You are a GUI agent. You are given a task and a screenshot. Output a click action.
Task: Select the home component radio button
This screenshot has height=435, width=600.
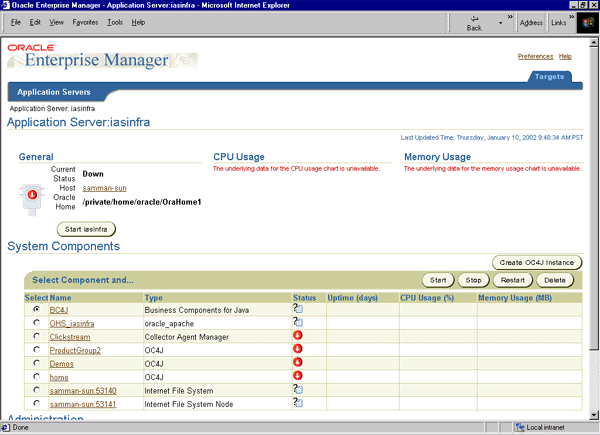coord(36,376)
